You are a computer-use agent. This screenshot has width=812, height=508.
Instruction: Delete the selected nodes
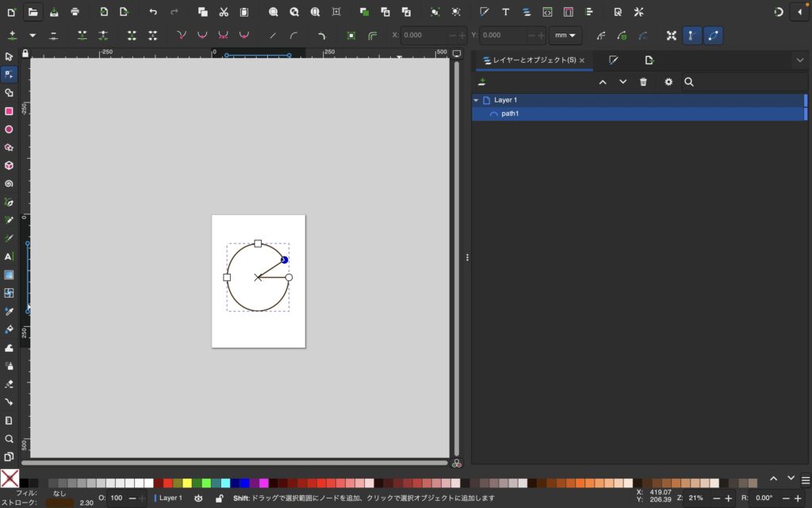coord(53,35)
